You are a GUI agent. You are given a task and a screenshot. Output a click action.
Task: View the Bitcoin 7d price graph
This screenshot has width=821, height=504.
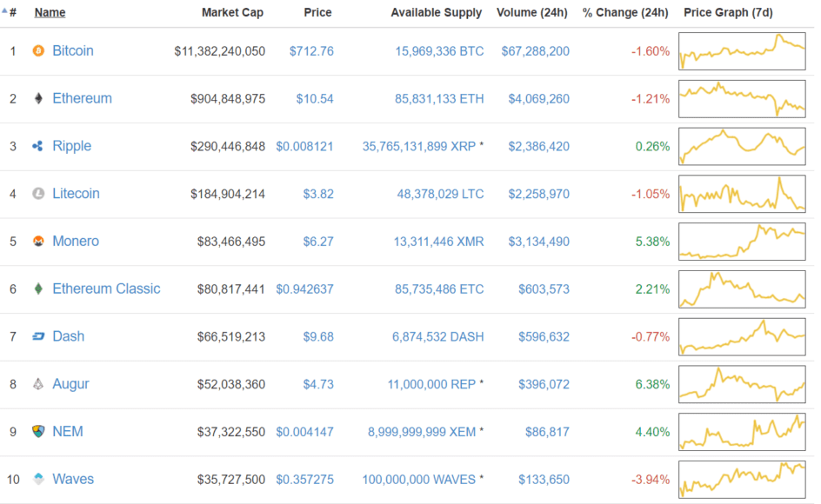[742, 51]
